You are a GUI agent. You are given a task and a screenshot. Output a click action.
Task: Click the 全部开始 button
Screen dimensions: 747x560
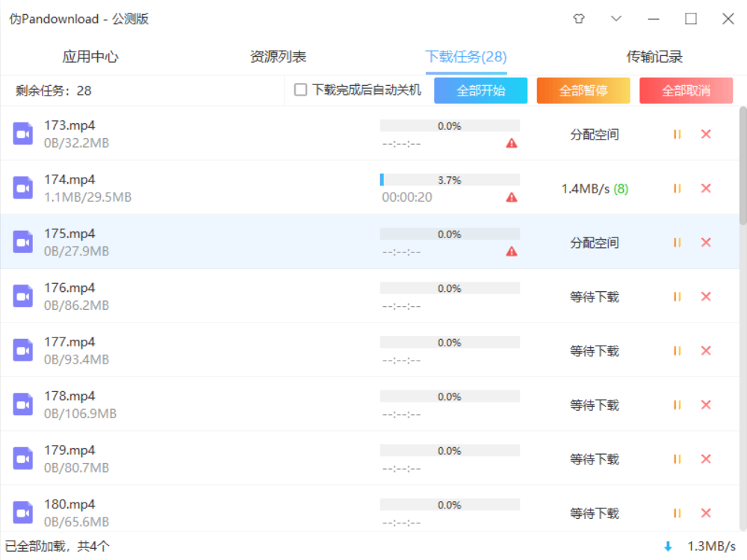480,91
